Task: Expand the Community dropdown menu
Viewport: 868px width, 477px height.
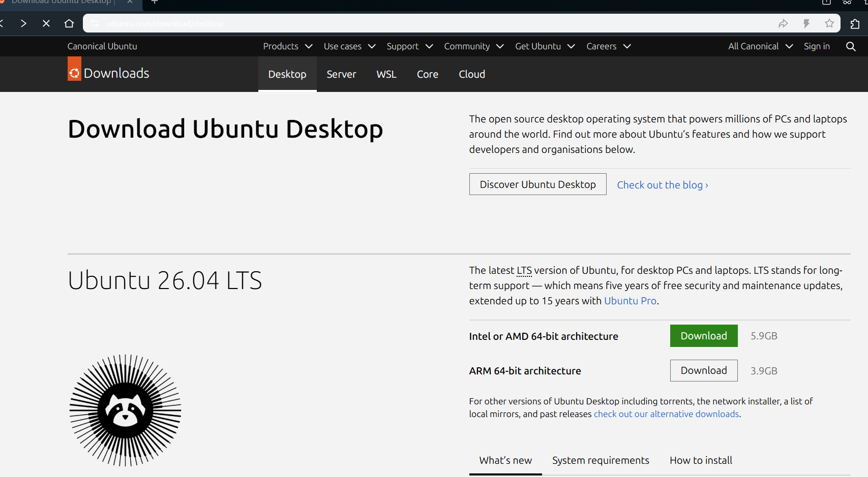Action: 474,46
